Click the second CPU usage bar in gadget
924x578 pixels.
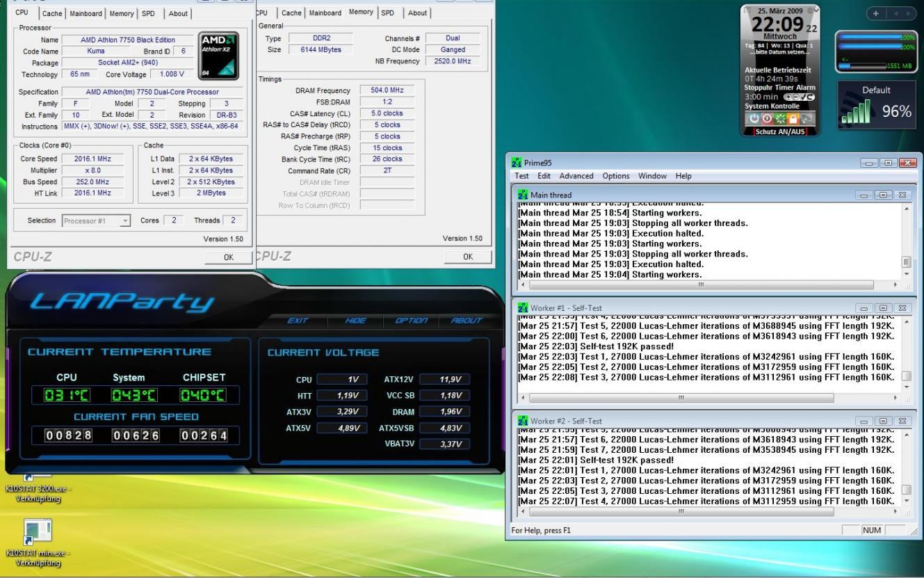(870, 47)
